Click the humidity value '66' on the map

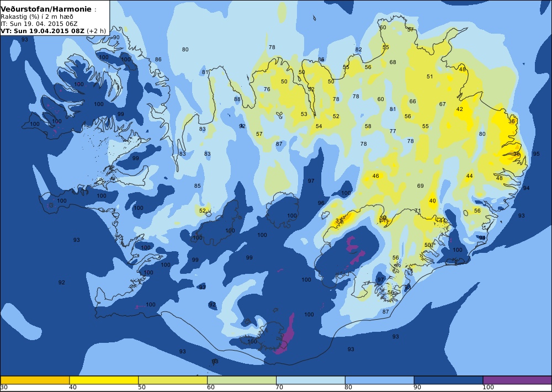412,102
